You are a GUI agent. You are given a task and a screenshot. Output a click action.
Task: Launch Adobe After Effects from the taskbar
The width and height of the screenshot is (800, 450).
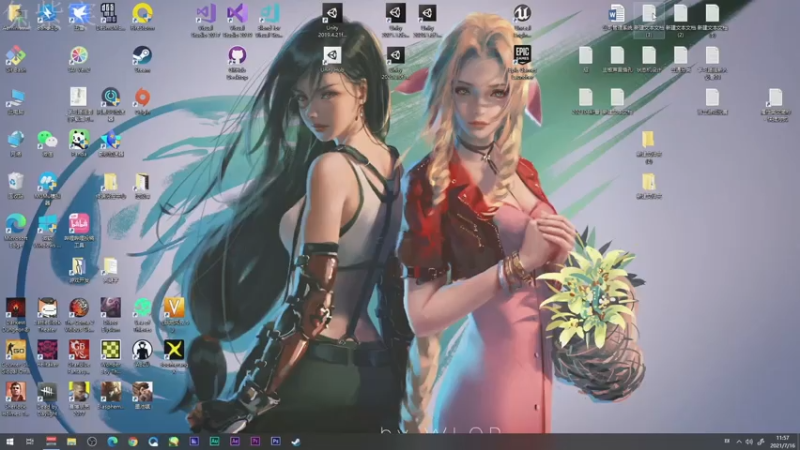[235, 441]
